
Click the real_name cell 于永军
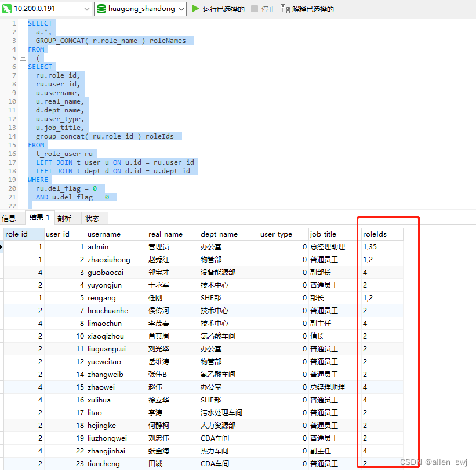pyautogui.click(x=173, y=285)
